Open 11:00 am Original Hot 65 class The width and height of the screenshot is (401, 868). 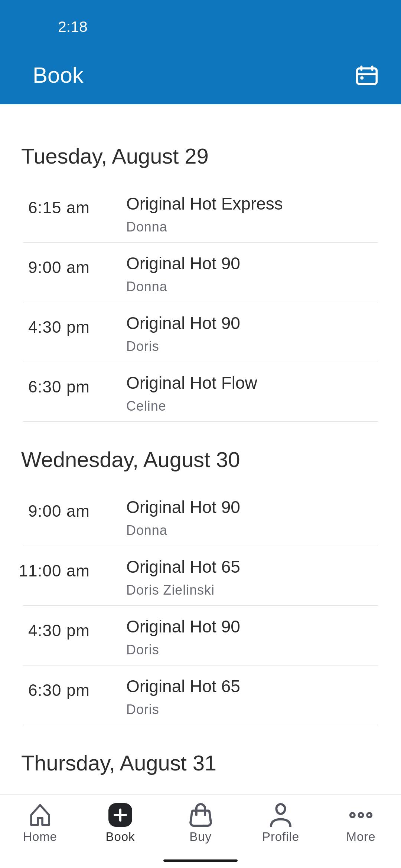pyautogui.click(x=200, y=576)
